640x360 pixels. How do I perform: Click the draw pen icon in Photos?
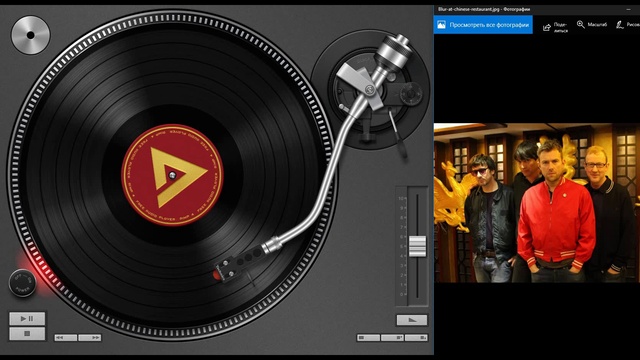point(620,25)
